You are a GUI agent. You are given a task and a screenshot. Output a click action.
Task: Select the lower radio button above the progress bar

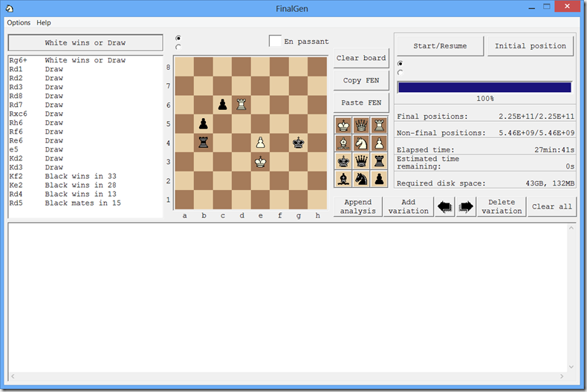401,72
